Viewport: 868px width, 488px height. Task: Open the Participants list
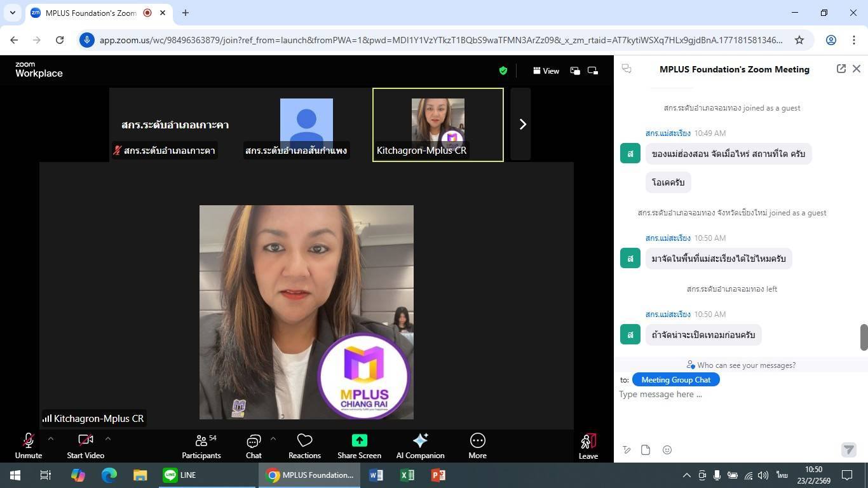coord(201,441)
